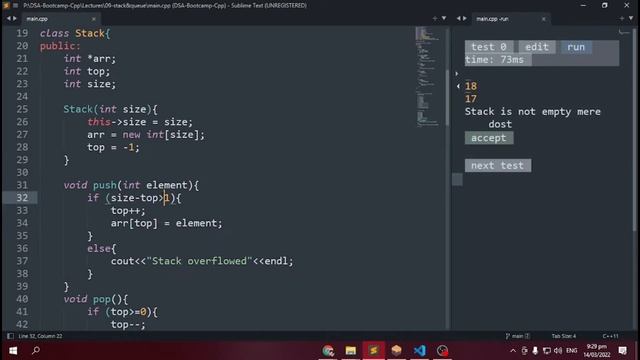Go to next tab in right pane
The image size is (640, 360).
coord(464,18)
